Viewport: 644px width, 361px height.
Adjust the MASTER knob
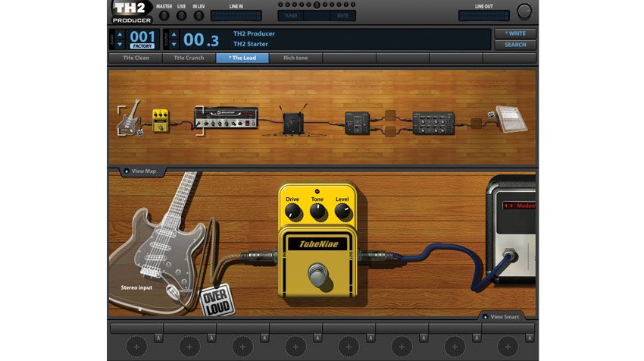point(164,16)
